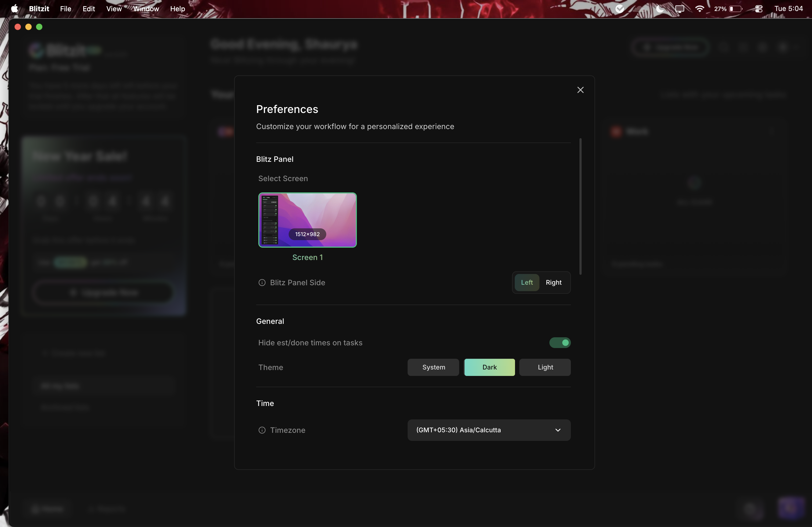Viewport: 812px width, 527px height.
Task: Choose the Light theme button
Action: coord(545,367)
